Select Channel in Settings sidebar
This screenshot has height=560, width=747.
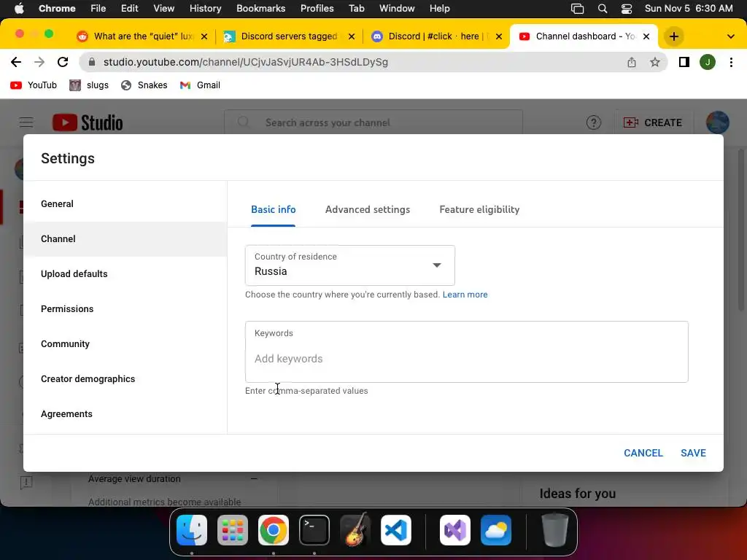[x=125, y=239]
